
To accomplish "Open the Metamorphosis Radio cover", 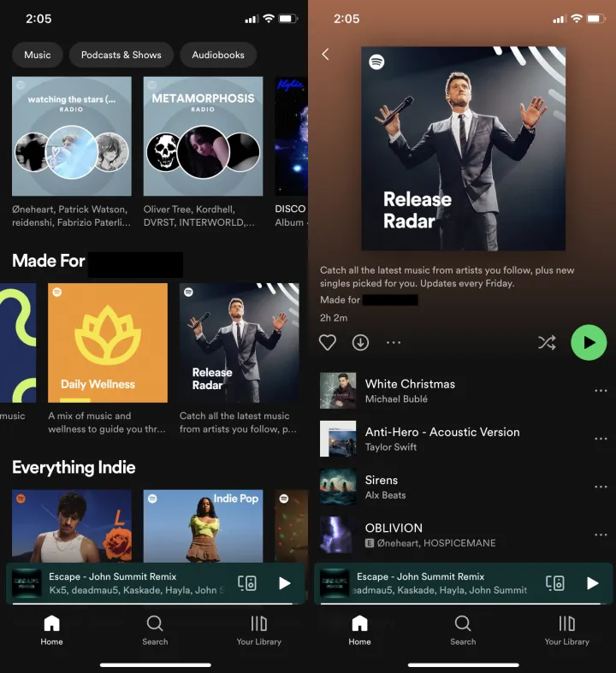I will coord(203,137).
